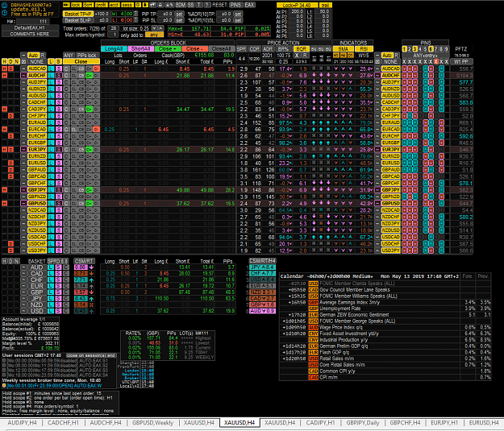Click the S button for GBP basket
The image size is (504, 431).
(x=58, y=292)
